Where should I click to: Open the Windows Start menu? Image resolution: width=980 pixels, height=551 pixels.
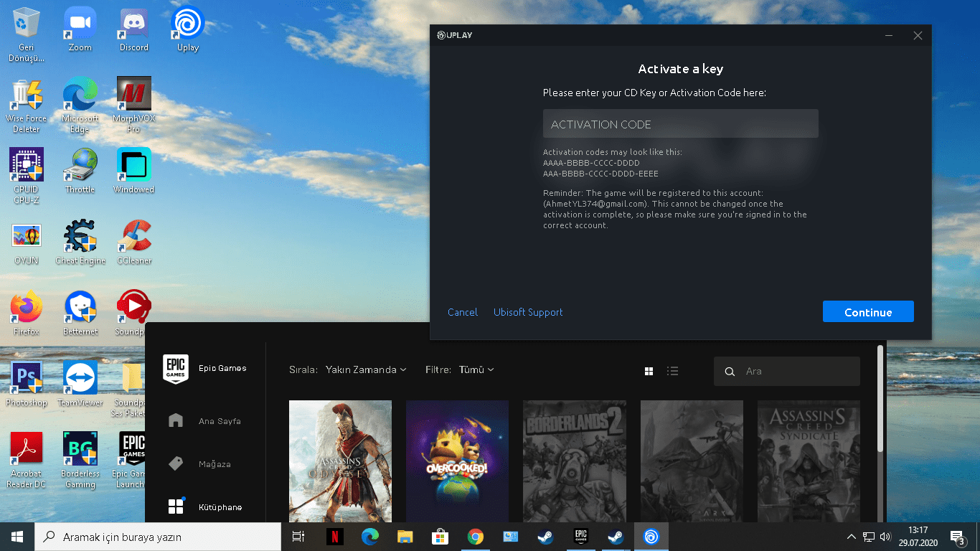click(17, 537)
